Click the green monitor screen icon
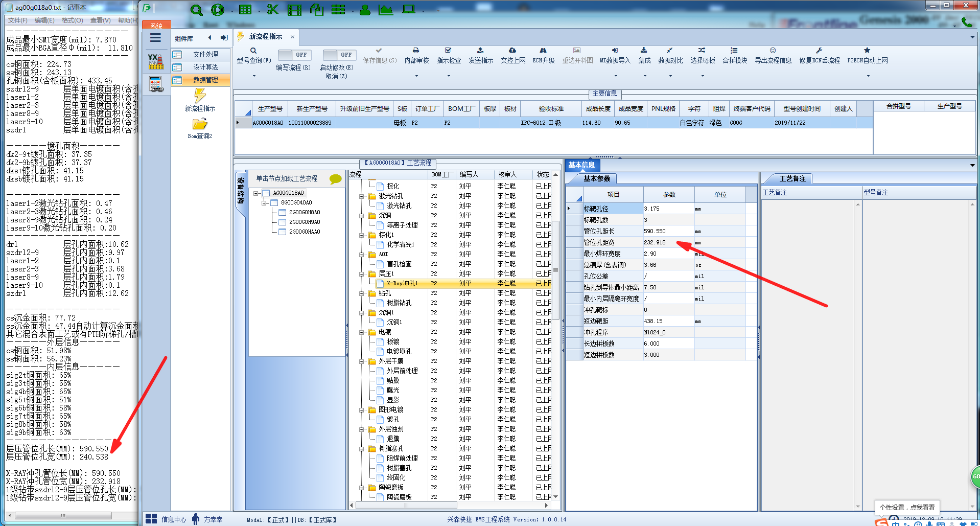Viewport: 980px width, 526px height. (409, 9)
